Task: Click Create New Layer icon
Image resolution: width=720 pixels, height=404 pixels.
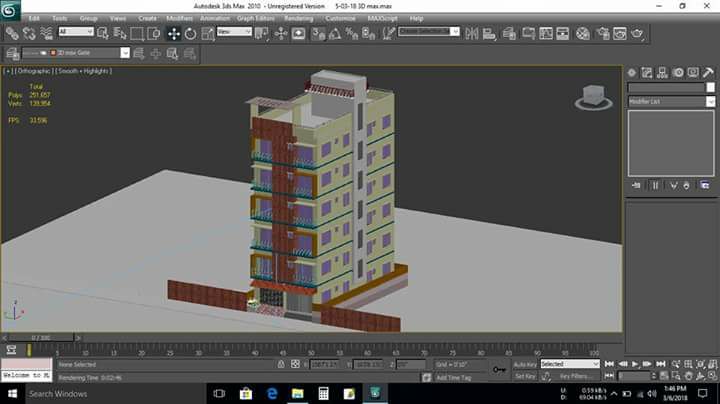Action: pos(139,54)
